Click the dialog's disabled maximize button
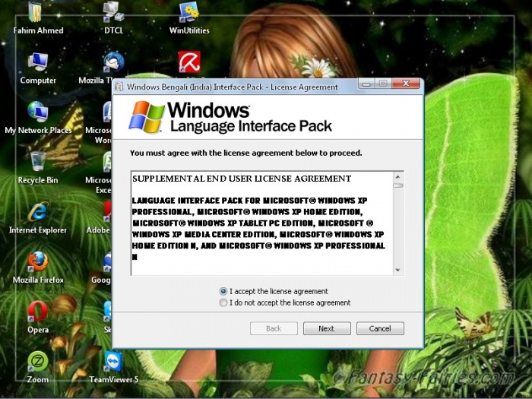Image resolution: width=532 pixels, height=399 pixels. (383, 84)
